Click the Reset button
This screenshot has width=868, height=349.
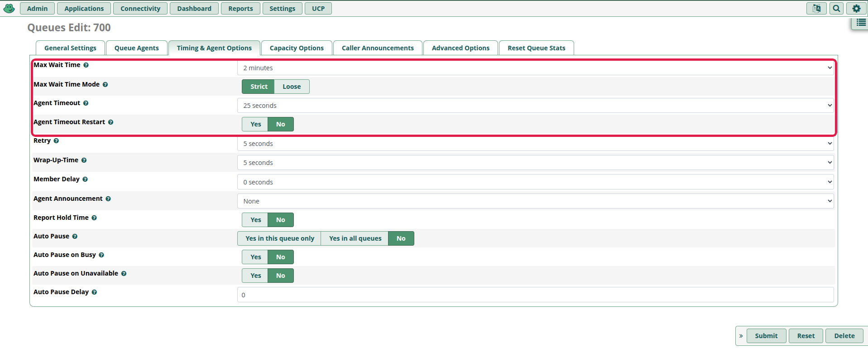pyautogui.click(x=806, y=336)
